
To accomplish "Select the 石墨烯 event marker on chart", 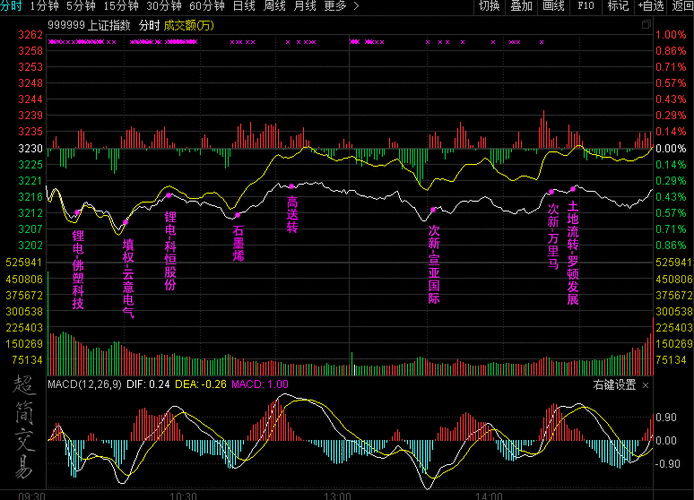I will click(237, 214).
